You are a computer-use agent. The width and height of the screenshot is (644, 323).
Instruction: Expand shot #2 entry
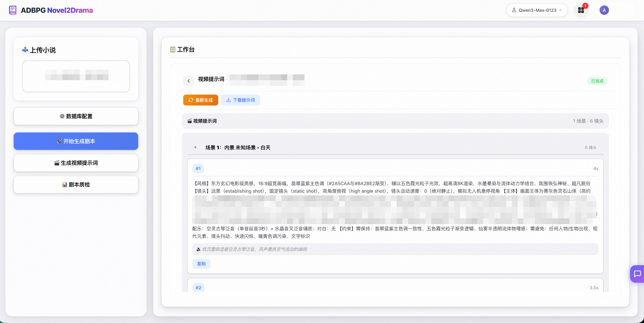point(198,287)
